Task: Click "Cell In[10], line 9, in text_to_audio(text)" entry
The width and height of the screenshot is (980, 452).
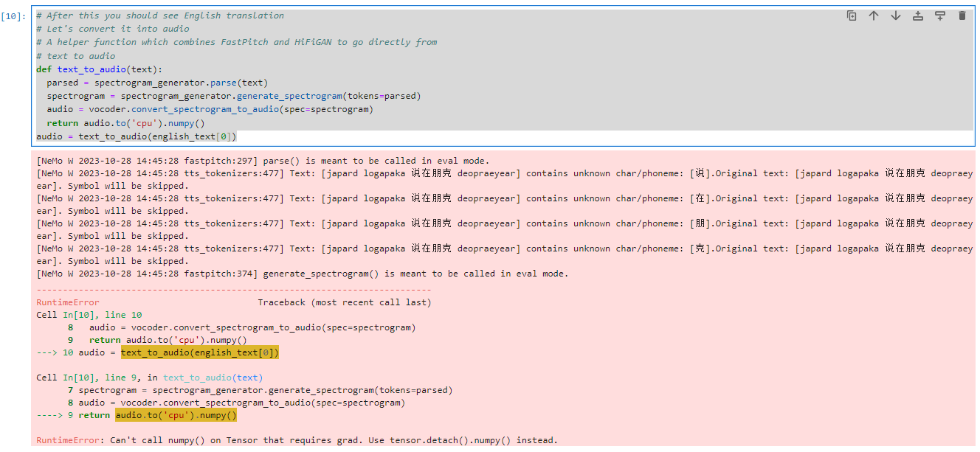Action: (149, 378)
